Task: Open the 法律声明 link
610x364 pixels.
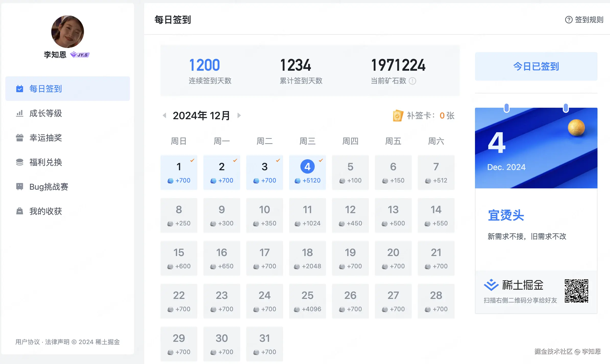Action: click(x=57, y=342)
